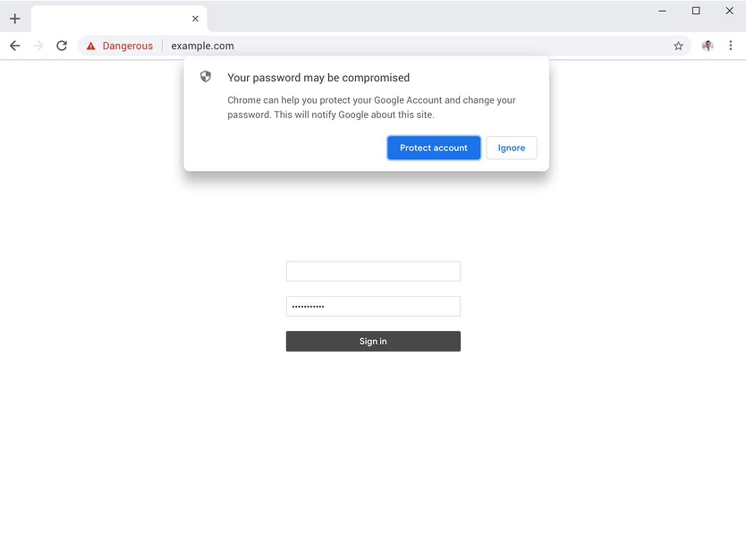The width and height of the screenshot is (746, 560).
Task: Click the red Dangerous warning triangle
Action: [91, 46]
